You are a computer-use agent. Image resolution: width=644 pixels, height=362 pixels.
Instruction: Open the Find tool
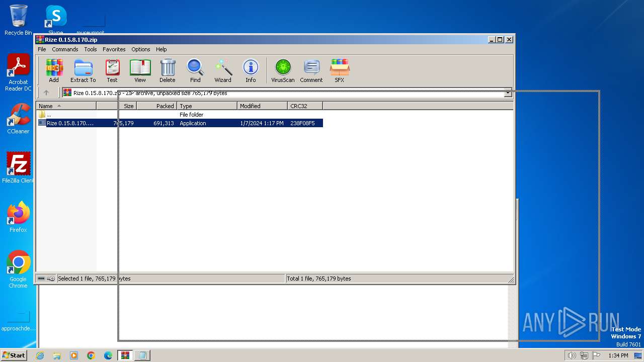tap(195, 70)
